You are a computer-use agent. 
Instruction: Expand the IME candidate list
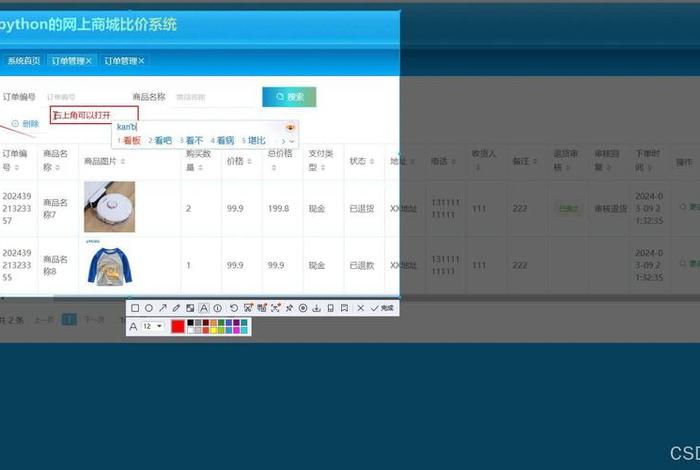(x=292, y=141)
